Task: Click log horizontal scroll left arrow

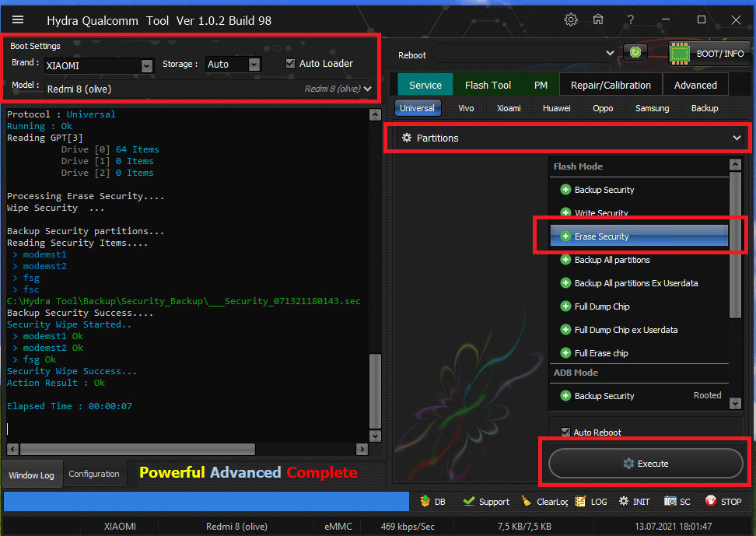Action: (x=12, y=449)
